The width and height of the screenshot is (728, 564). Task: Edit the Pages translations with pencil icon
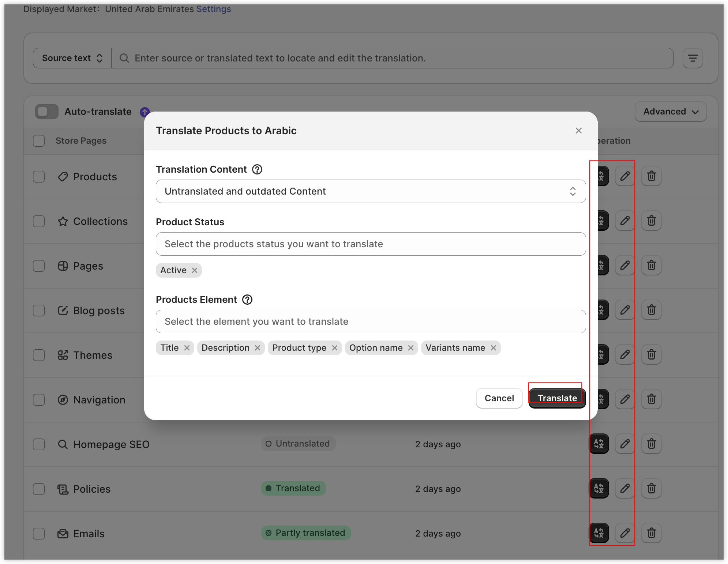click(625, 265)
